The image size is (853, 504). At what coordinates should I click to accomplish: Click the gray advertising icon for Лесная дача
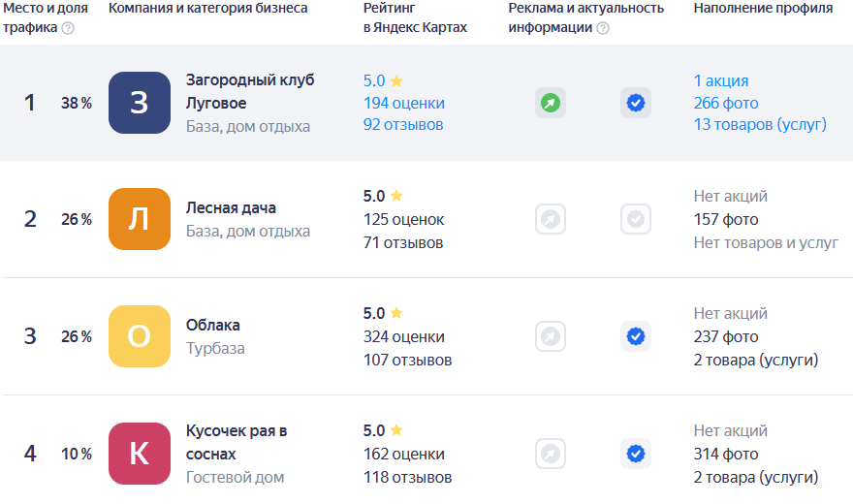(551, 220)
